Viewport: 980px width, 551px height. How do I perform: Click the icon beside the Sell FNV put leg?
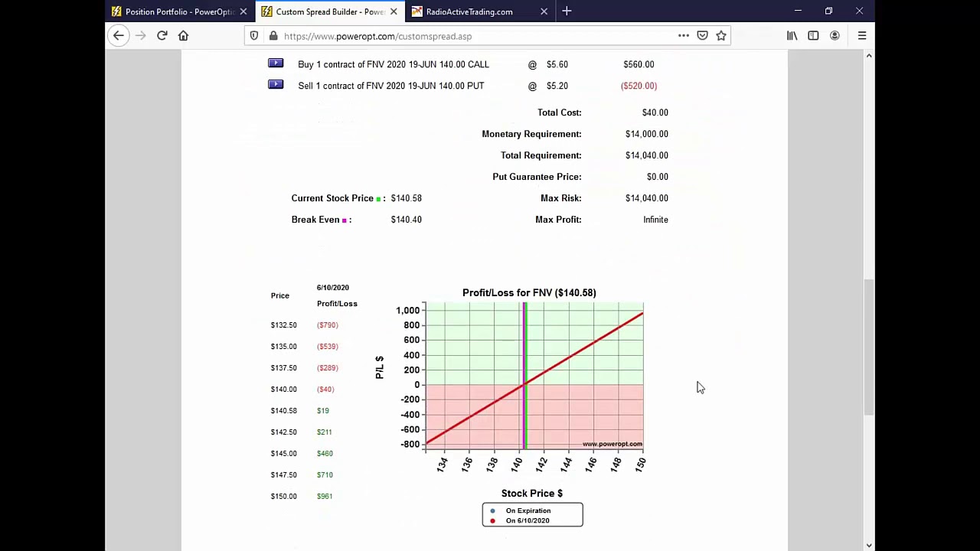point(276,85)
